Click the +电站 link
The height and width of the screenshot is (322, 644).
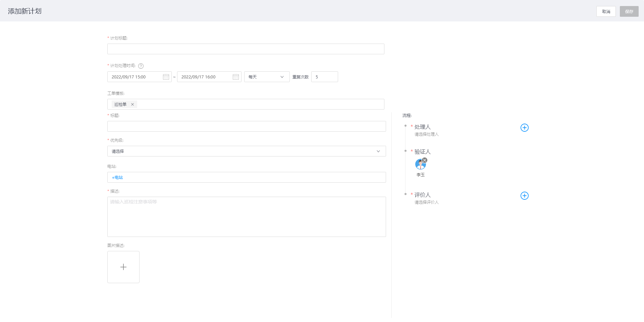click(x=117, y=178)
